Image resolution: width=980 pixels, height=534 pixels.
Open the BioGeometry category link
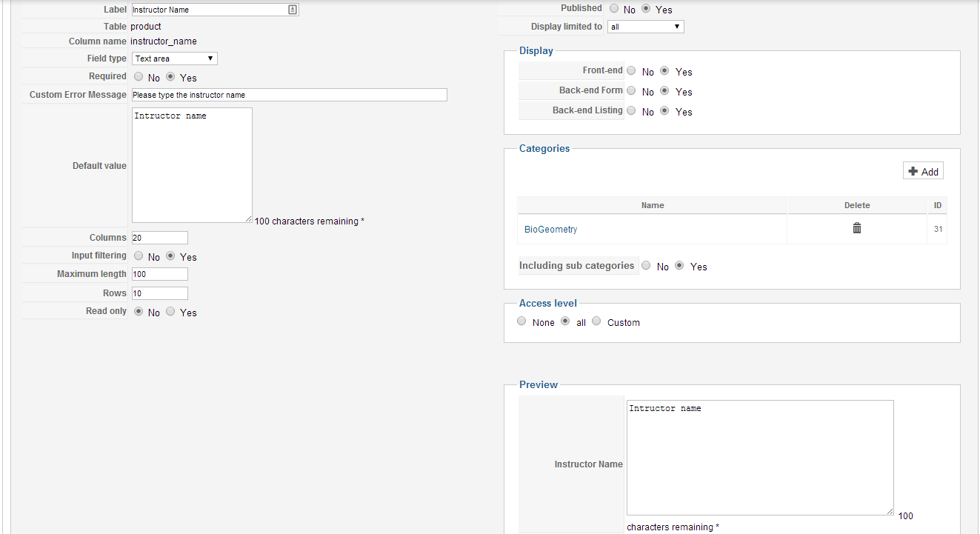click(x=550, y=230)
